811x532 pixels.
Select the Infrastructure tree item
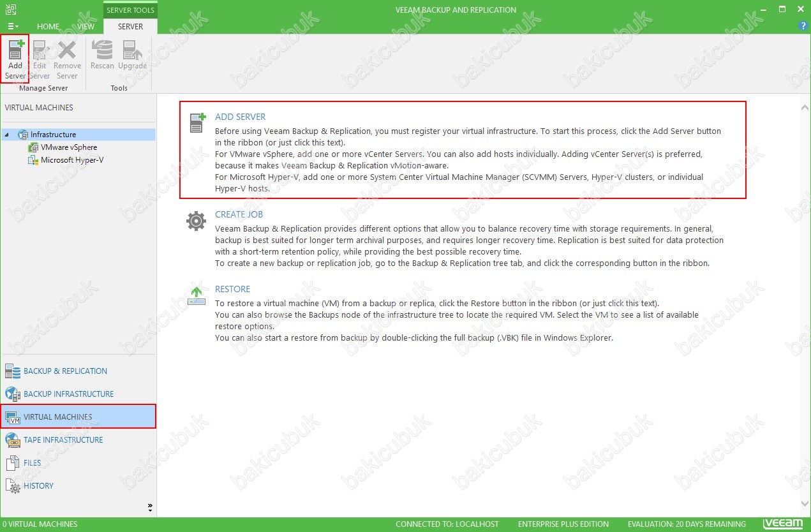53,135
